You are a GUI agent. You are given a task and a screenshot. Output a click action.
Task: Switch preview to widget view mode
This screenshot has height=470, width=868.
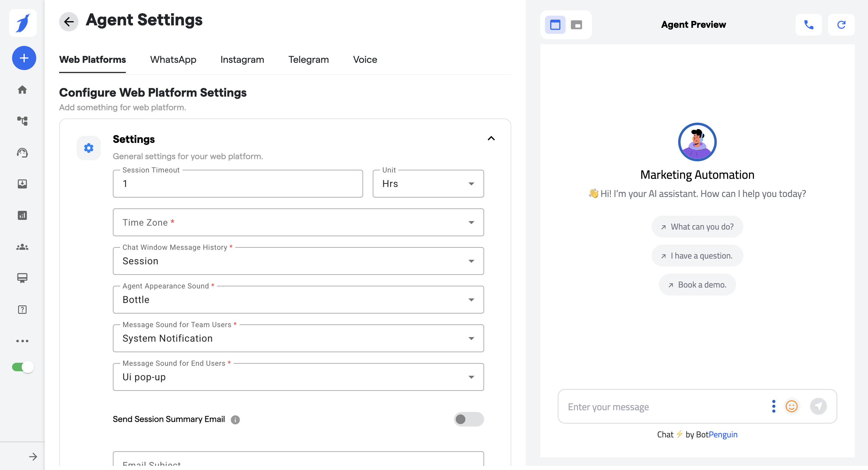pos(576,25)
